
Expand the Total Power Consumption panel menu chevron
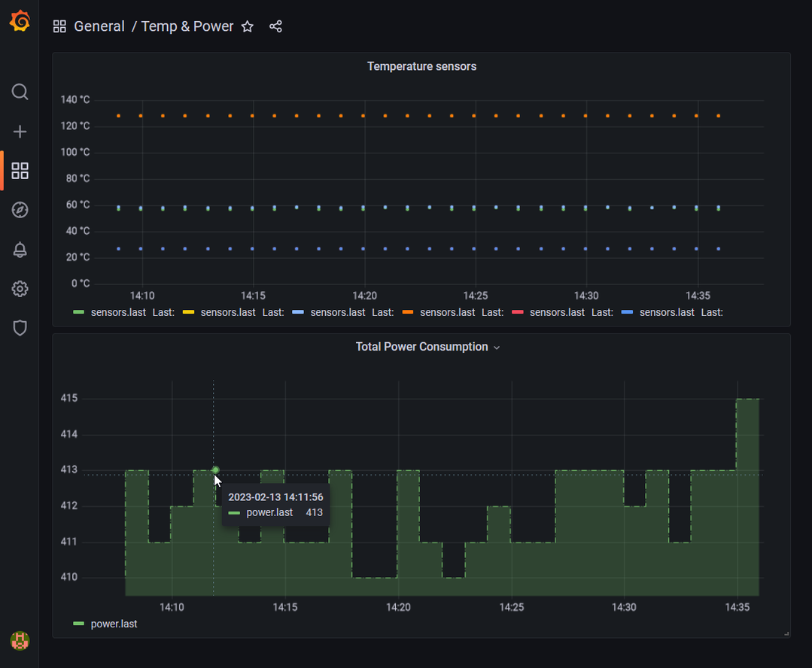[497, 348]
